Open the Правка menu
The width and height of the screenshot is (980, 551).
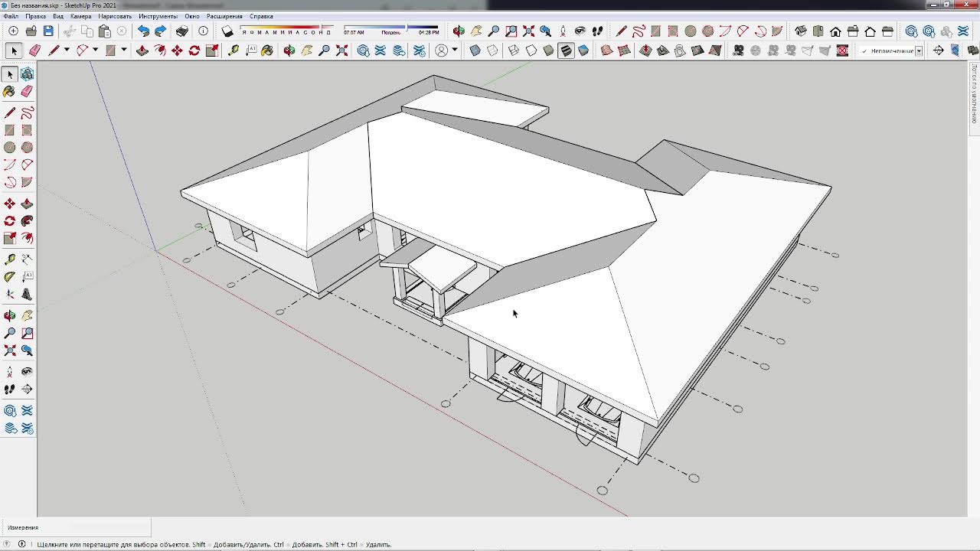[35, 16]
